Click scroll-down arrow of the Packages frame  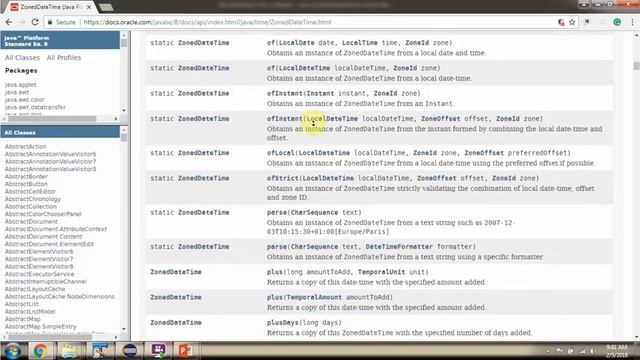coord(124,111)
